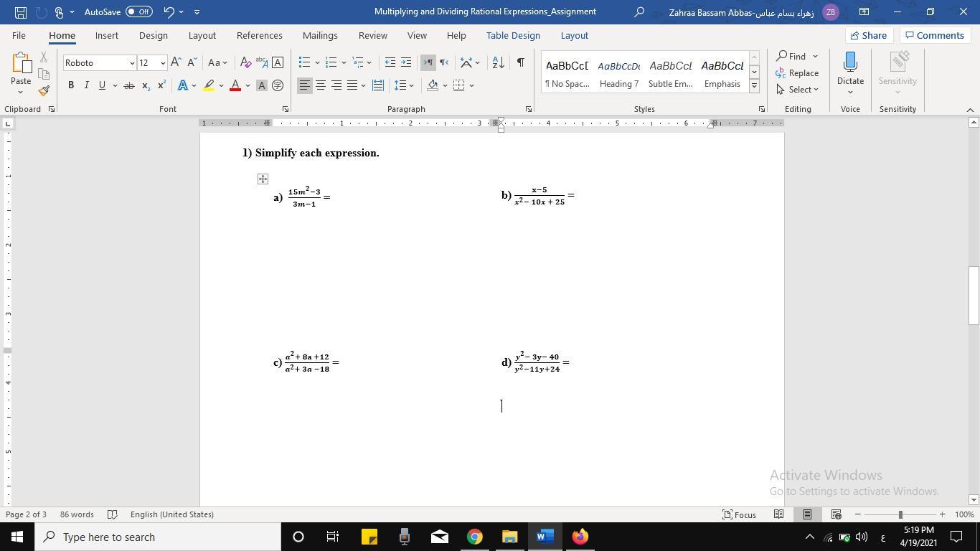This screenshot has height=551, width=980.
Task: Center align the paragraph
Action: coord(321,85)
